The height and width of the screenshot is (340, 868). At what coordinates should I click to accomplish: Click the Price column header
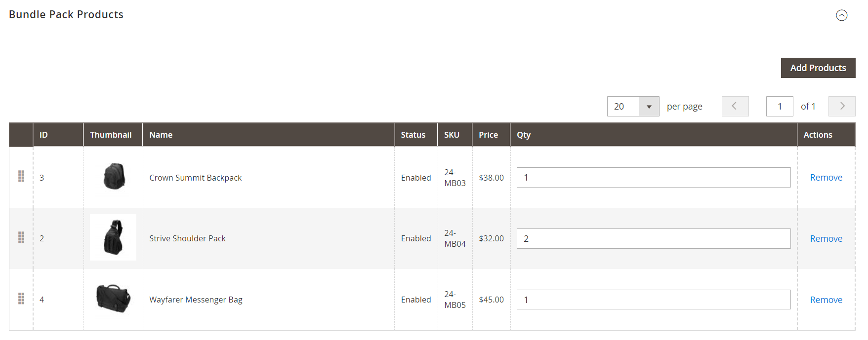(x=488, y=135)
